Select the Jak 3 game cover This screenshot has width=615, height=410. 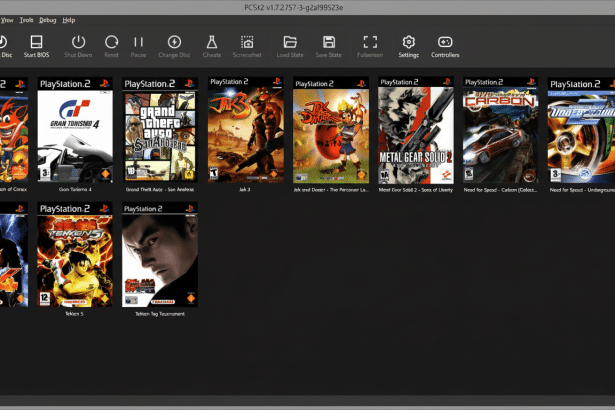(x=246, y=130)
